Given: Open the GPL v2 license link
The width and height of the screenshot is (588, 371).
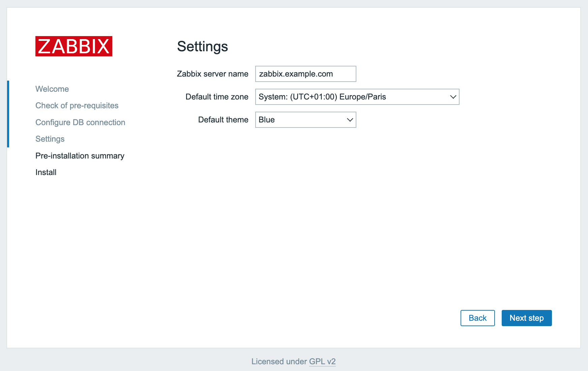Looking at the screenshot, I should click(322, 362).
